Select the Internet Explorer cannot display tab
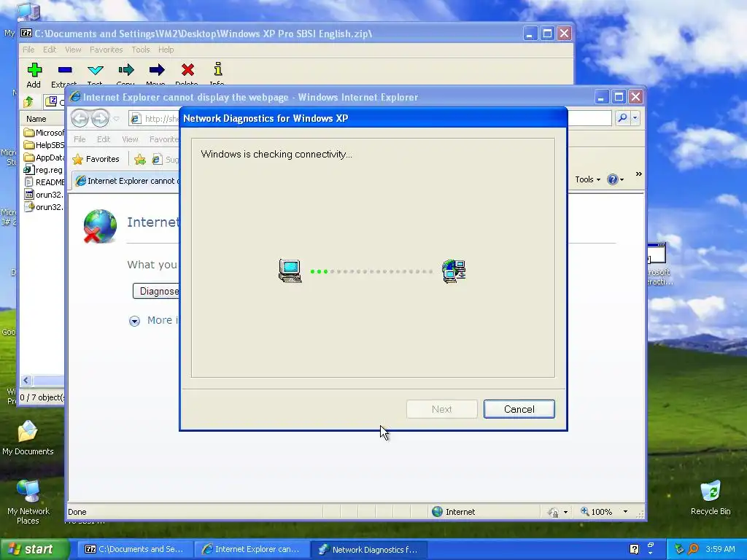This screenshot has width=747, height=560. [x=127, y=181]
